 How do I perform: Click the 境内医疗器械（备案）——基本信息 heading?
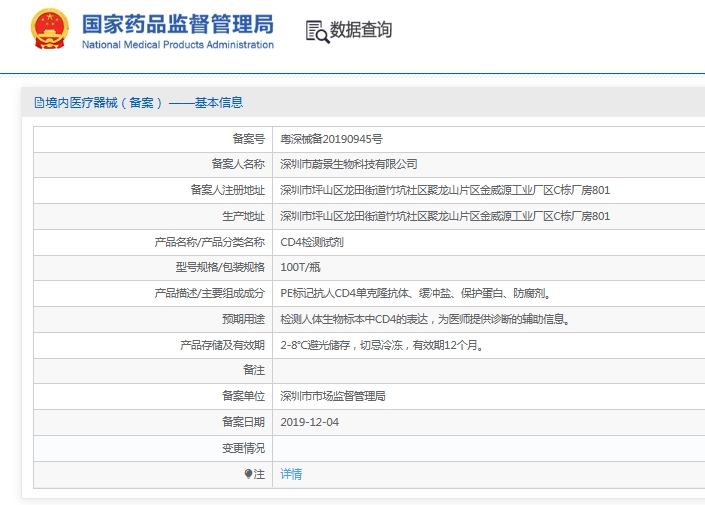point(144,103)
